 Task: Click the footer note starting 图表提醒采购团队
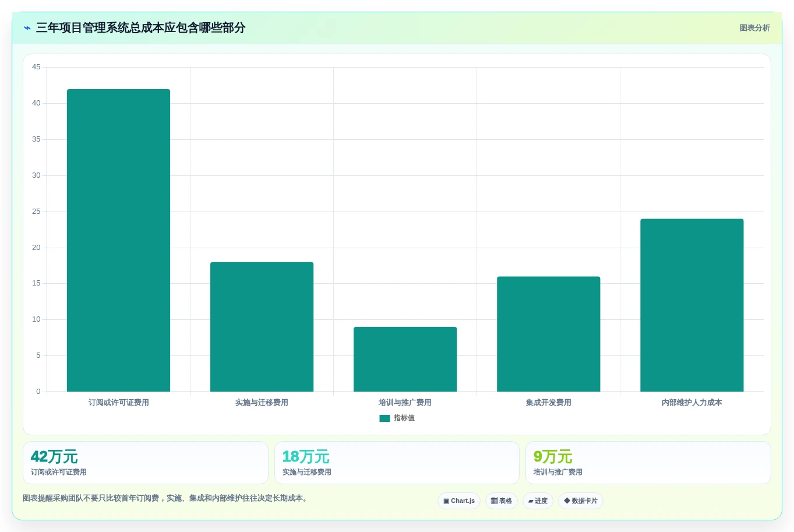[167, 498]
